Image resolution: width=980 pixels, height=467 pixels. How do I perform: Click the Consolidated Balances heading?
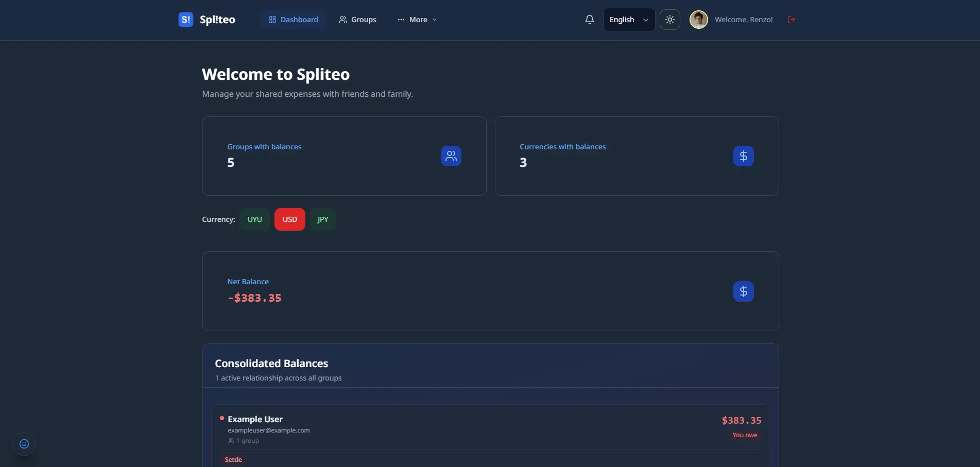pos(271,364)
